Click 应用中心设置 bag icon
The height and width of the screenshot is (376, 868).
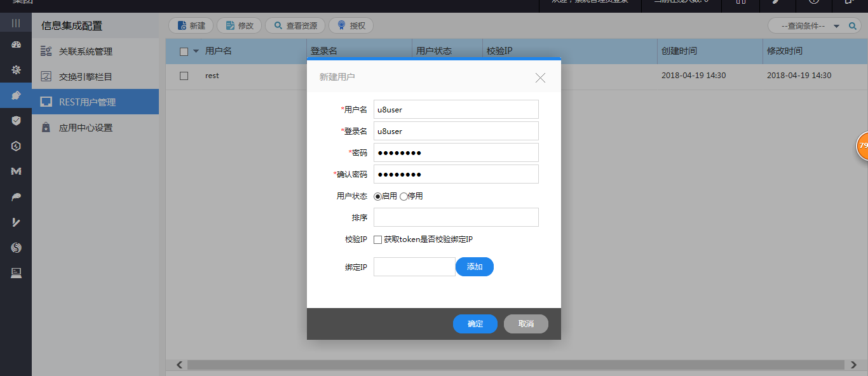click(x=46, y=127)
